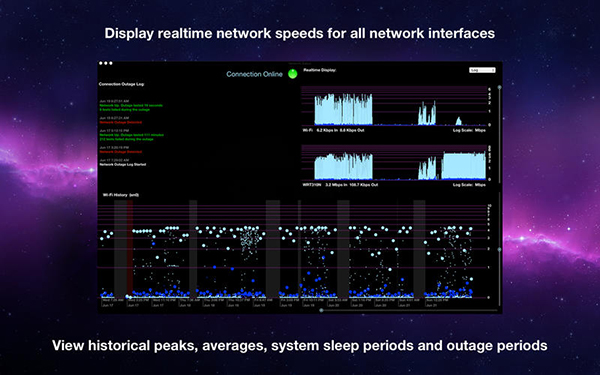The image size is (600, 375).
Task: Click 'Log Scale: Mbps' under the WRT310N graph
Action: [469, 185]
